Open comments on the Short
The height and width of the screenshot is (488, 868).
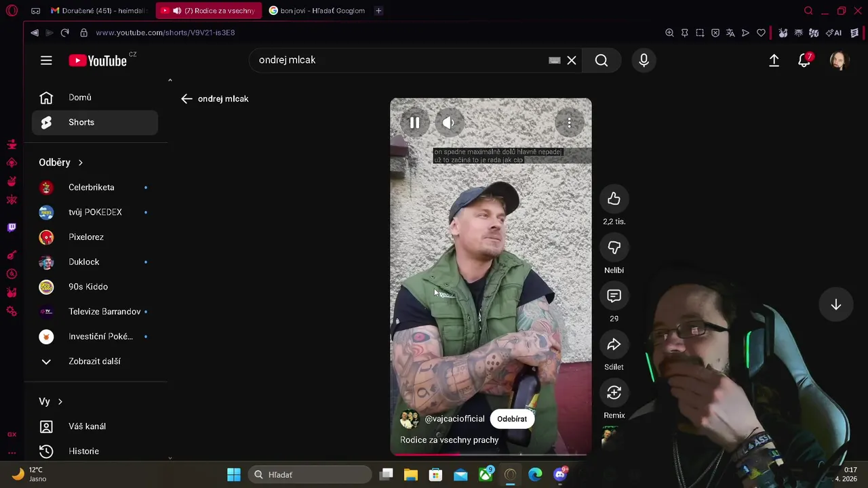click(614, 296)
